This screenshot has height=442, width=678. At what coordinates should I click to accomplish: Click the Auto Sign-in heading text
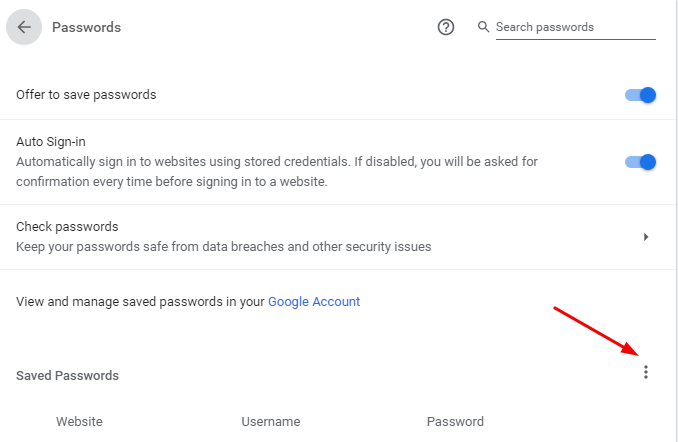pos(51,142)
